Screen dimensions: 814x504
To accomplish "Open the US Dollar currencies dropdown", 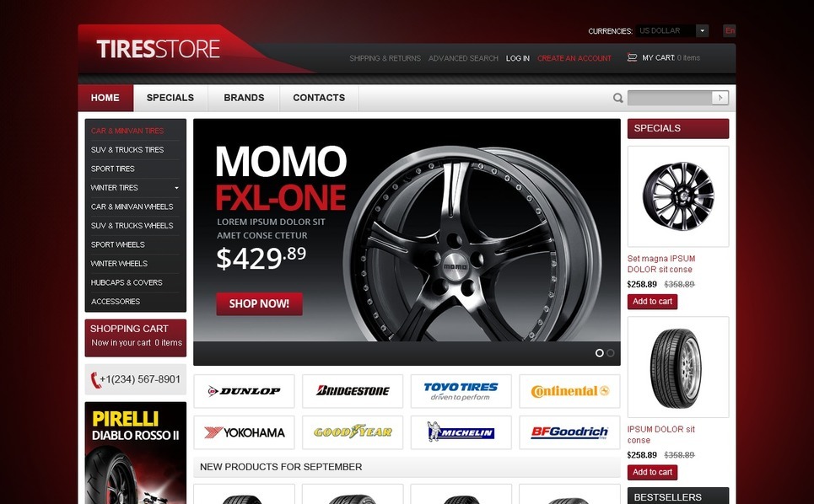I will coord(672,30).
